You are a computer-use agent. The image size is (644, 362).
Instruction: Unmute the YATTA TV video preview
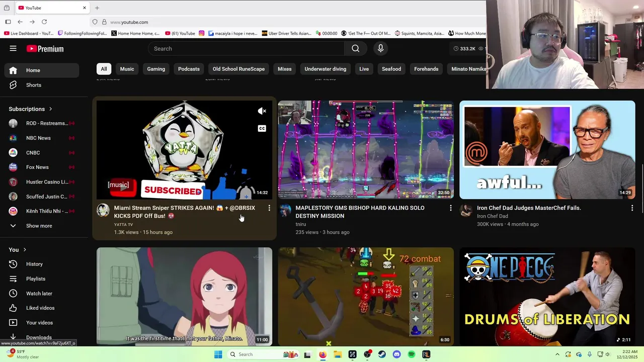[x=262, y=111]
